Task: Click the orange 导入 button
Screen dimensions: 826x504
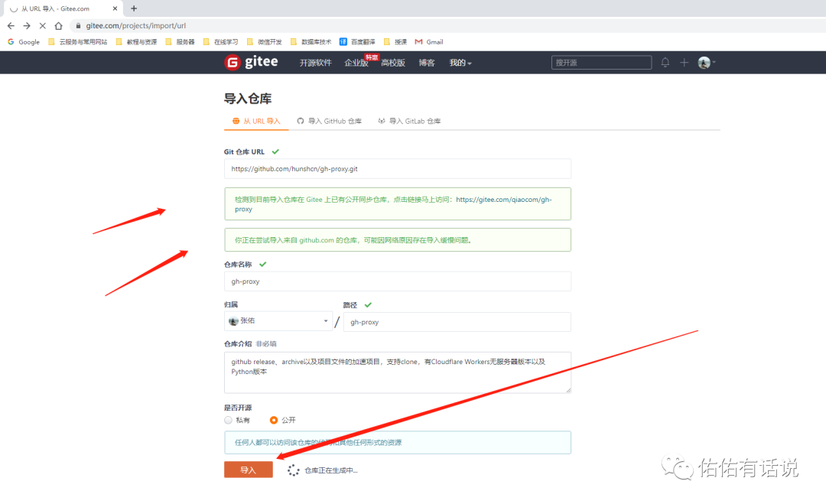Action: pyautogui.click(x=248, y=470)
